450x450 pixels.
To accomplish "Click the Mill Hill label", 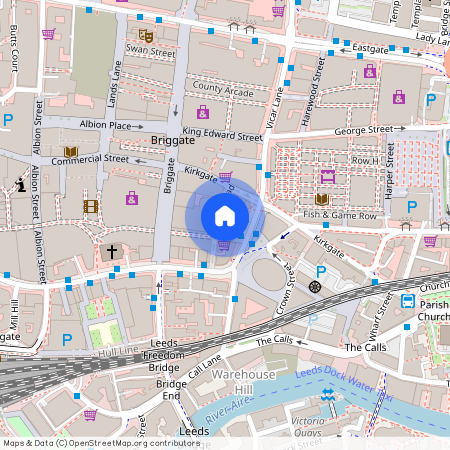I will click(x=14, y=315).
